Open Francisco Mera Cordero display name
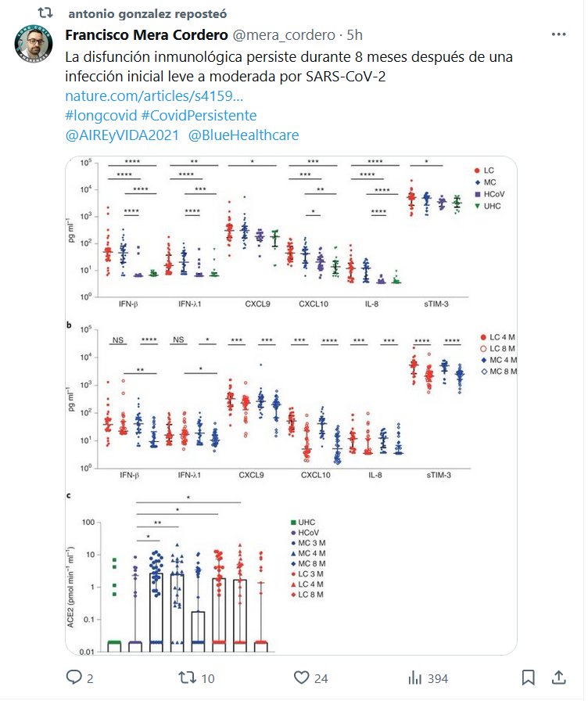588x701 pixels. tap(145, 35)
